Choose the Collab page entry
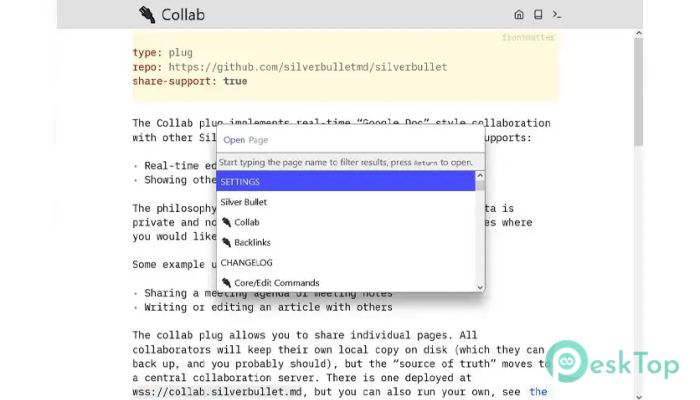Image resolution: width=700 pixels, height=400 pixels. 346,222
